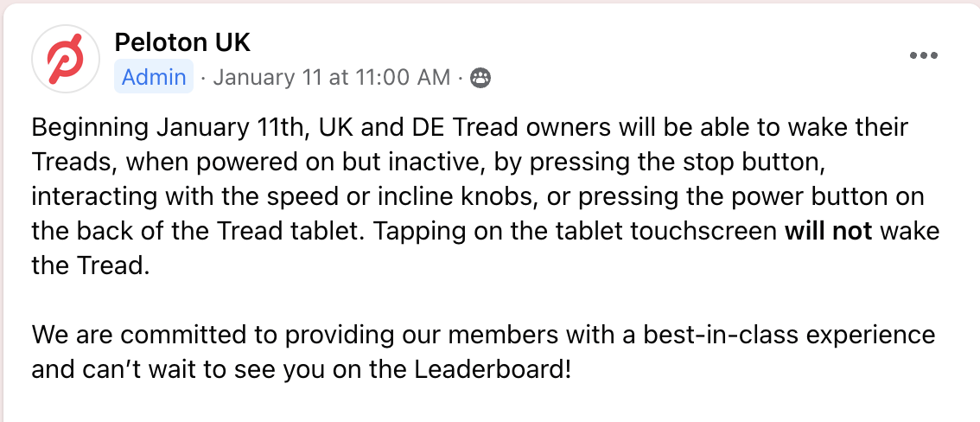This screenshot has height=422, width=980.
Task: Click the word "Leaderboard!" in the post
Action: coord(493,369)
